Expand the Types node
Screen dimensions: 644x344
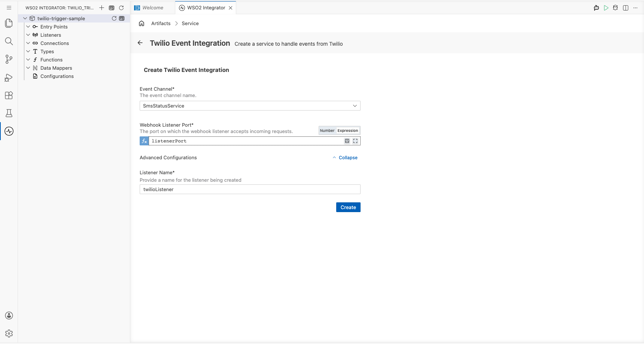(28, 51)
